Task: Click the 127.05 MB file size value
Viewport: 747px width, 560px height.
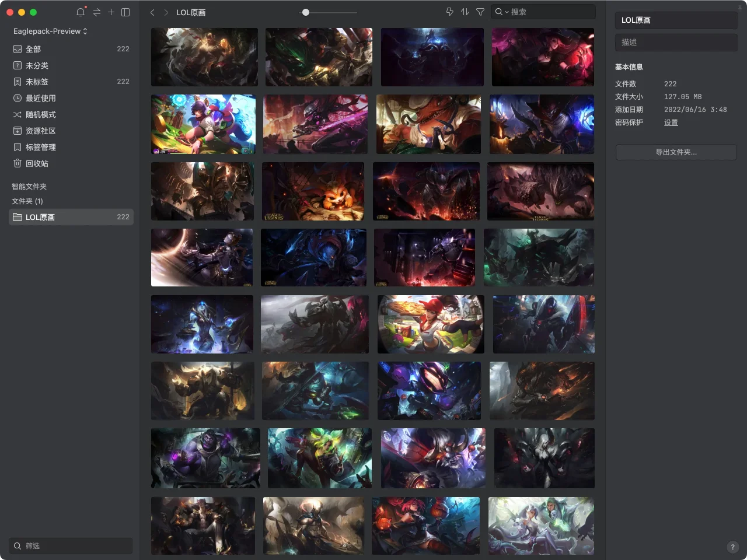Action: [x=683, y=97]
